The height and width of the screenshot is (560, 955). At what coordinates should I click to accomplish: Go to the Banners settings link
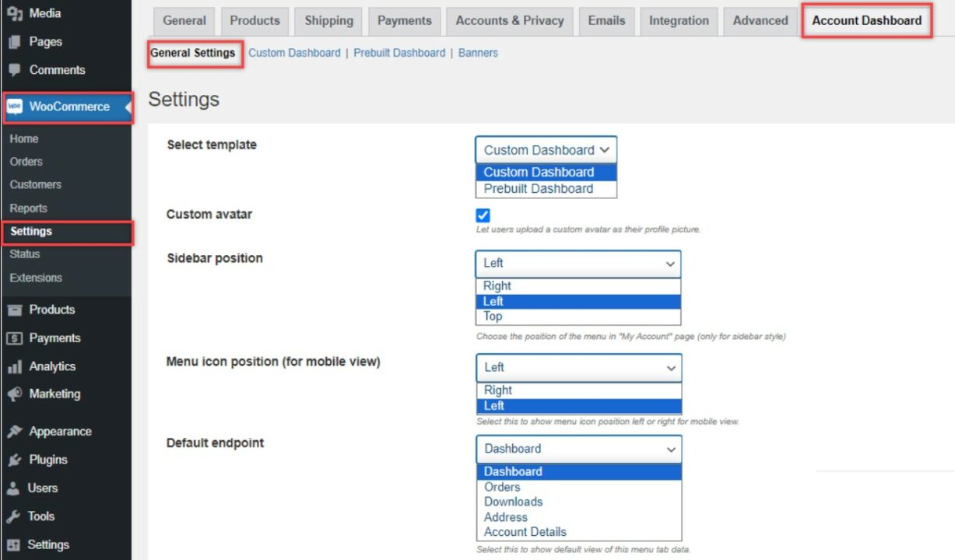coord(478,53)
